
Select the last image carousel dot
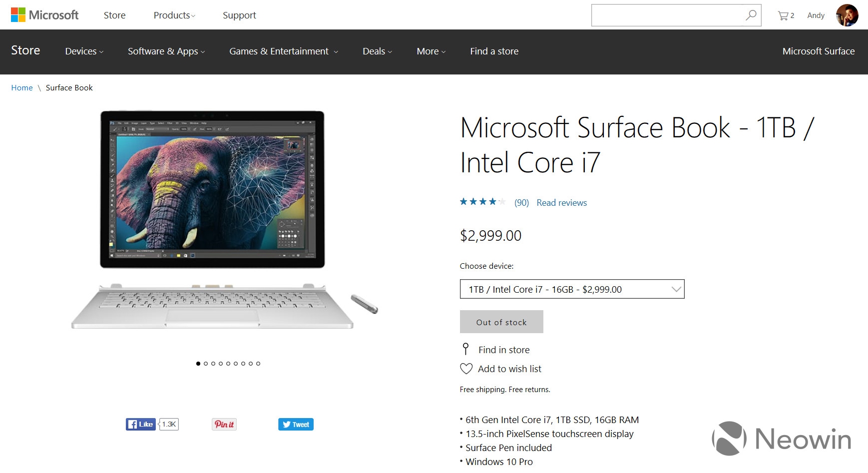258,364
